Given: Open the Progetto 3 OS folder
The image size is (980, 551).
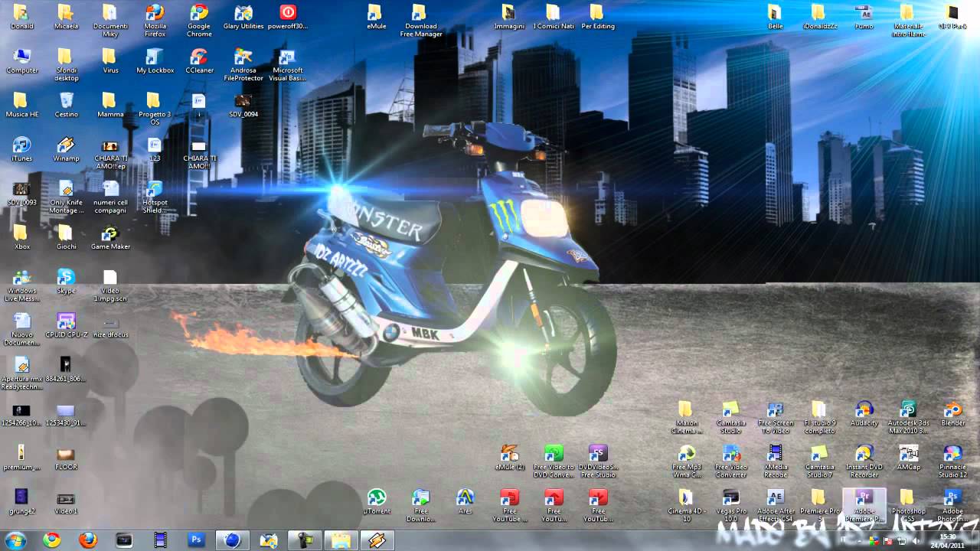Looking at the screenshot, I should coord(155,108).
